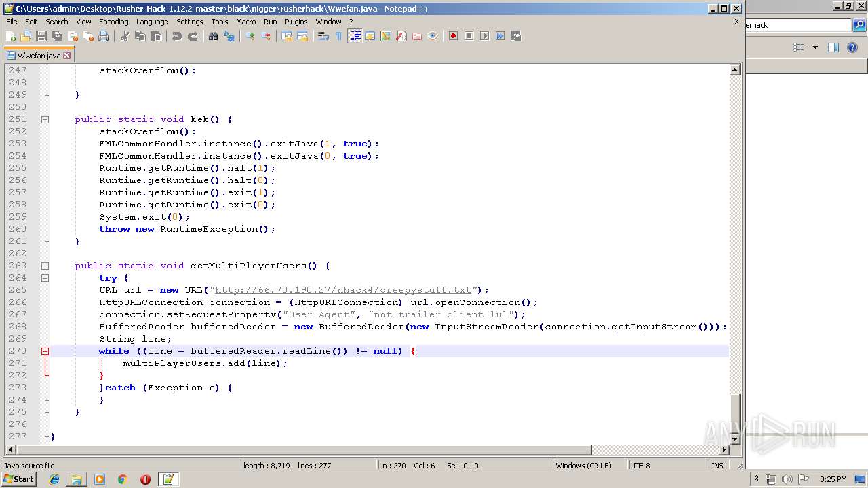Image resolution: width=868 pixels, height=488 pixels.
Task: Collapse the kek() method fold marker
Action: tap(45, 119)
